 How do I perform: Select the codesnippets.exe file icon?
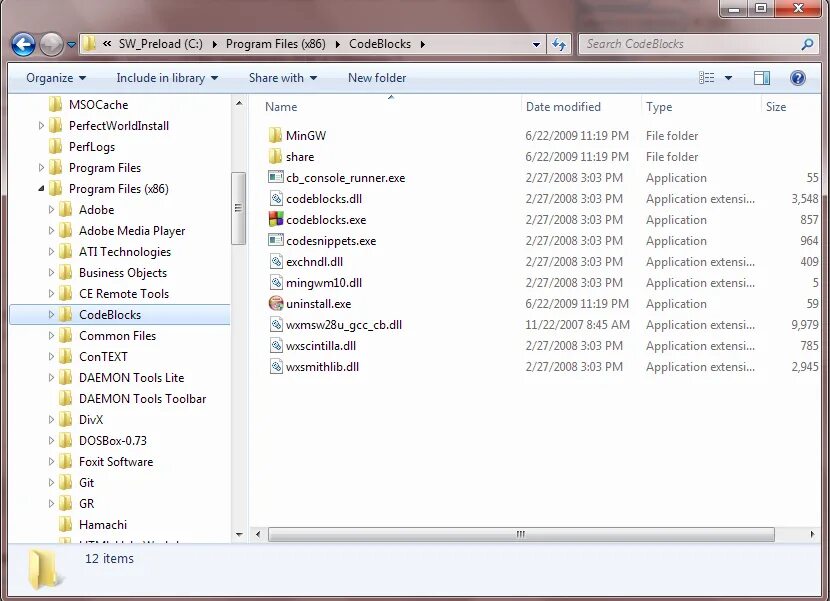coord(276,240)
